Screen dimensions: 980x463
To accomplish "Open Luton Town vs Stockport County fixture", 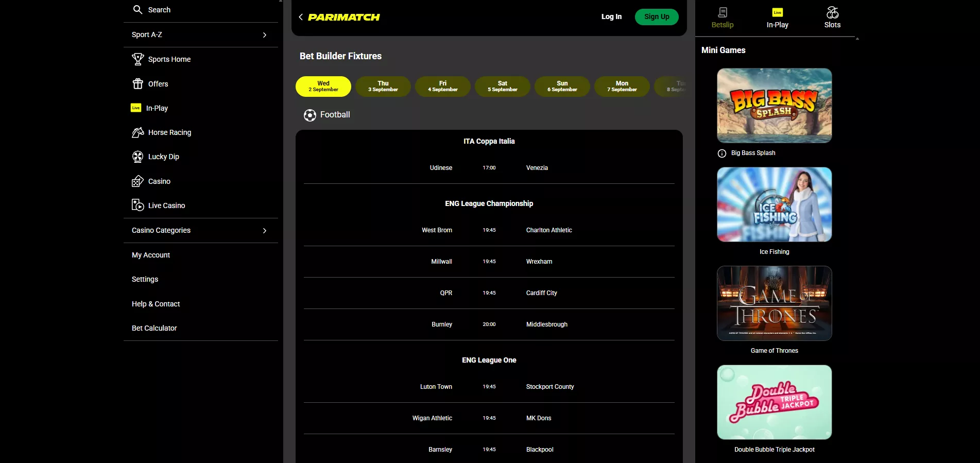I will (x=489, y=387).
